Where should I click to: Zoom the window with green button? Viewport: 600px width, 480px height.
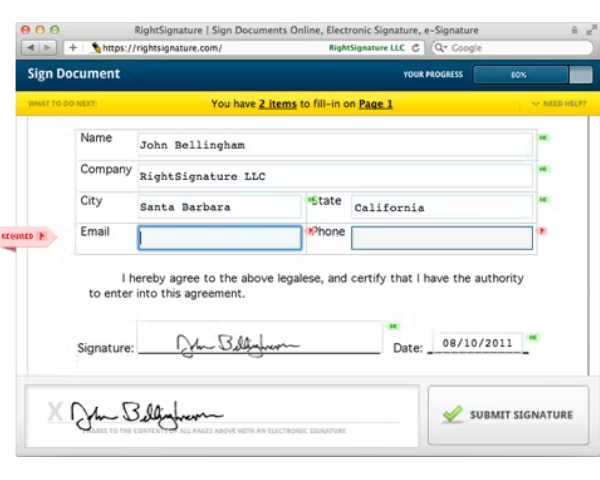coord(55,30)
